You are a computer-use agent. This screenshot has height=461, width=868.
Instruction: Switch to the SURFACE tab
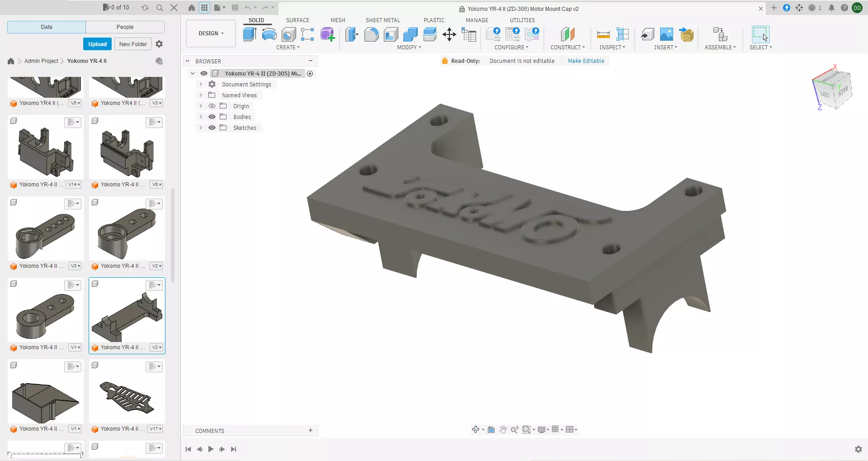click(x=297, y=20)
